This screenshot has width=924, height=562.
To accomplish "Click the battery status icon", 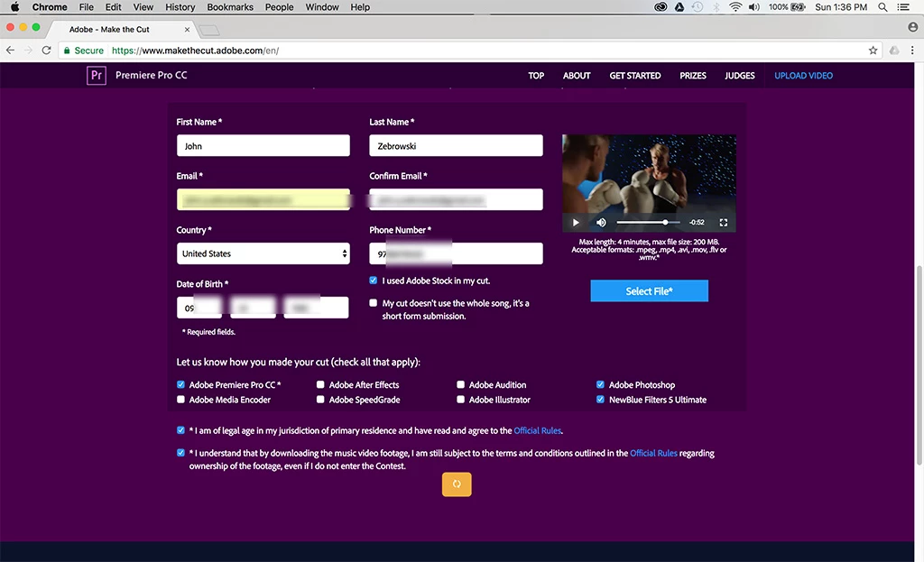I will (x=798, y=7).
